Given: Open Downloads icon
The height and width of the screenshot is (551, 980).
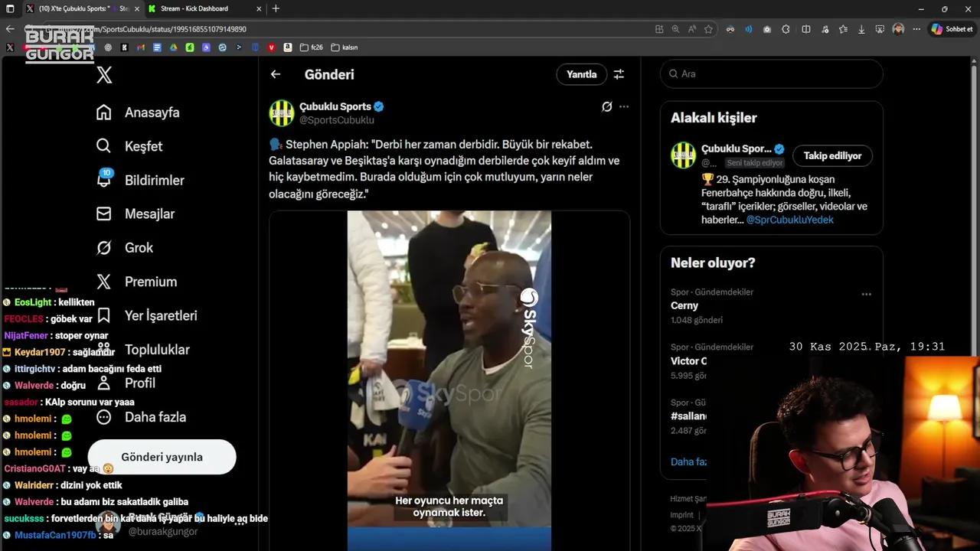Looking at the screenshot, I should coord(861,29).
